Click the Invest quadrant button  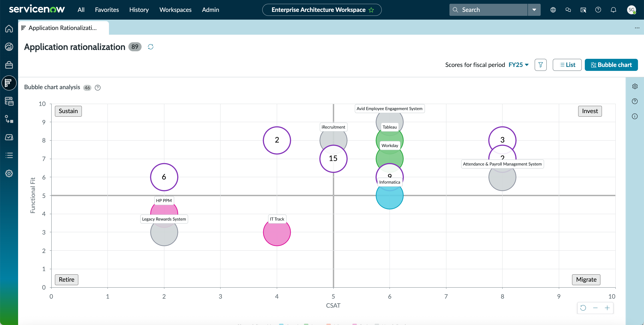(x=590, y=111)
